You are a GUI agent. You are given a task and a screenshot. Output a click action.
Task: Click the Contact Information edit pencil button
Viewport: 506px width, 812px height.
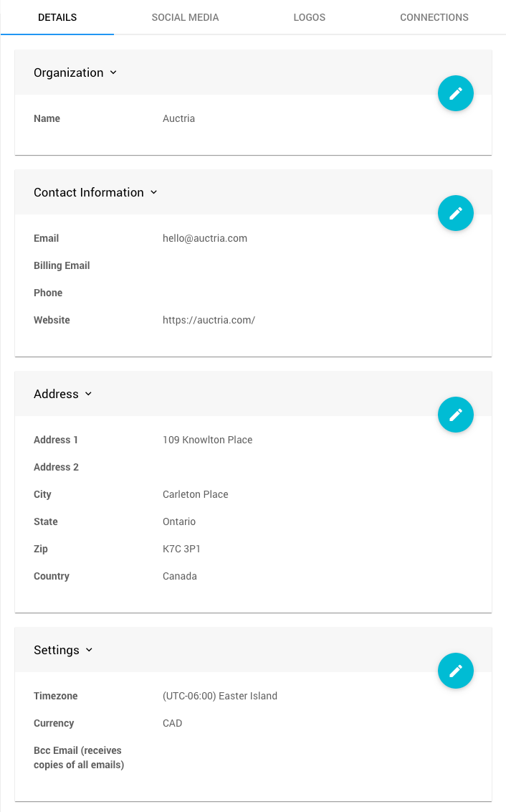(x=456, y=213)
